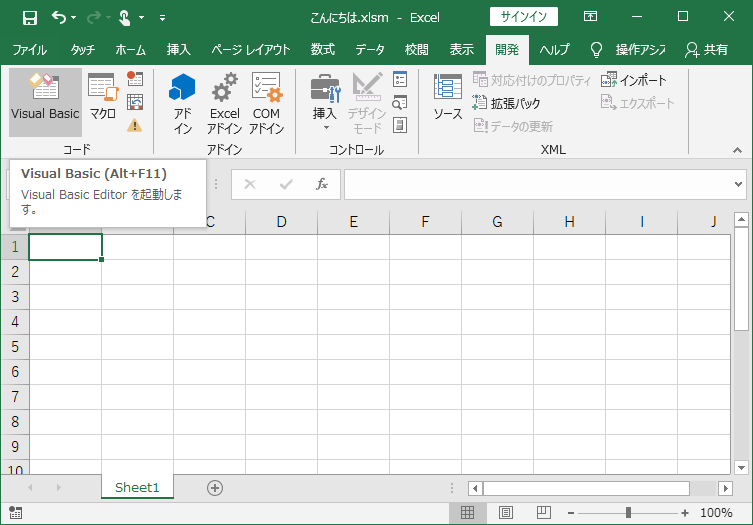Open the ファイル tab
Viewport: 753px width, 525px height.
tap(29, 49)
